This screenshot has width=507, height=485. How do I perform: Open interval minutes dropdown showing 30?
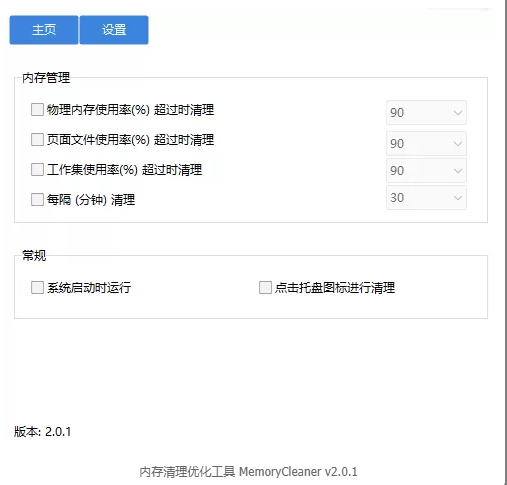coord(426,198)
